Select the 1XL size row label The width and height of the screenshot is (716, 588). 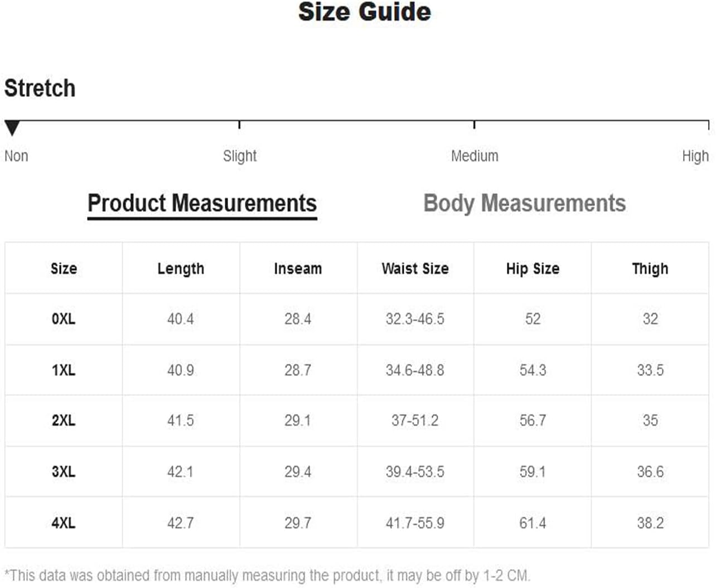[64, 370]
